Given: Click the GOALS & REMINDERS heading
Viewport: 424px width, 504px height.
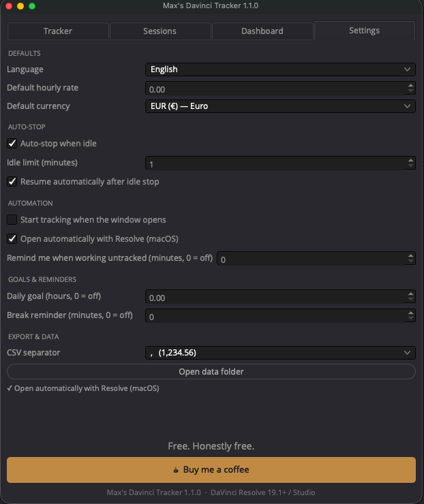Looking at the screenshot, I should [x=42, y=279].
